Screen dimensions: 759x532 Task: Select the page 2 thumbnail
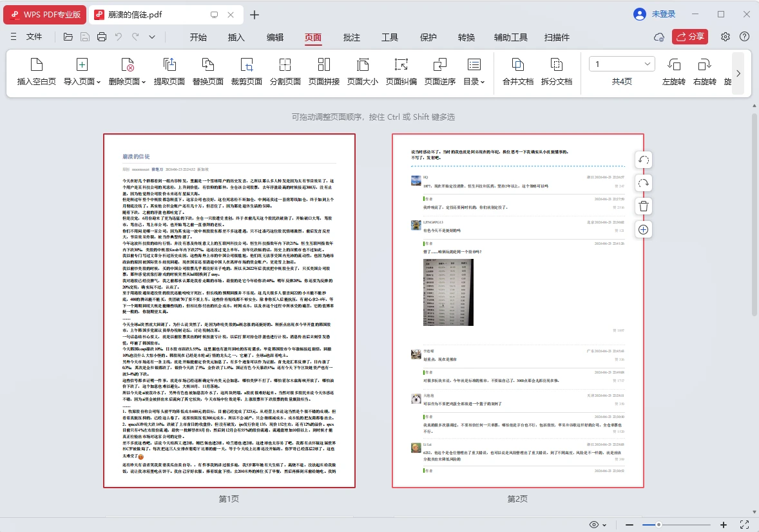pyautogui.click(x=518, y=311)
